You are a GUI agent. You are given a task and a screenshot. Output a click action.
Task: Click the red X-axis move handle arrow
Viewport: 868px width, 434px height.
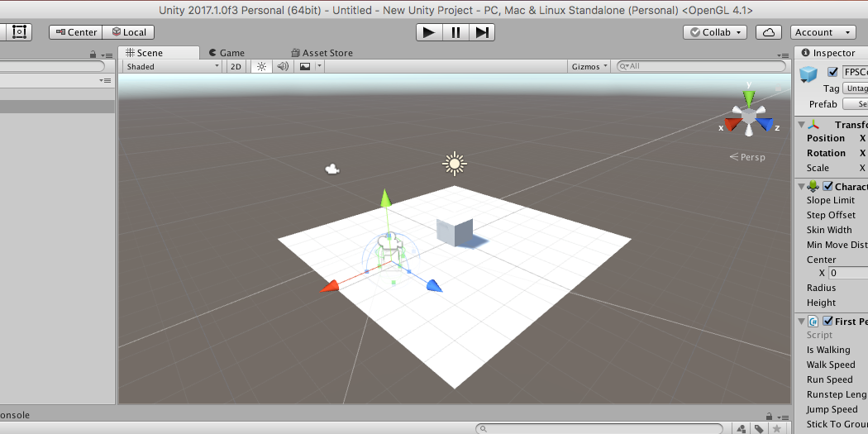point(330,286)
